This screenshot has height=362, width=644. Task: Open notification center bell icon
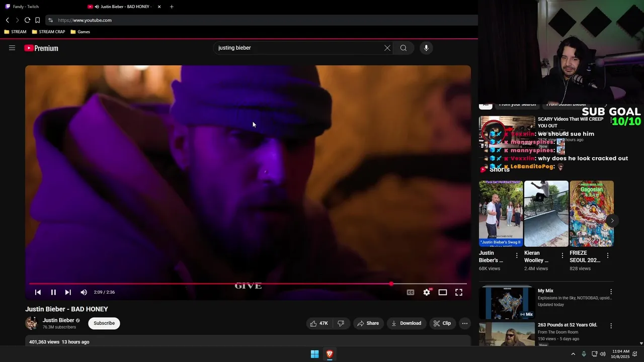[635, 354]
